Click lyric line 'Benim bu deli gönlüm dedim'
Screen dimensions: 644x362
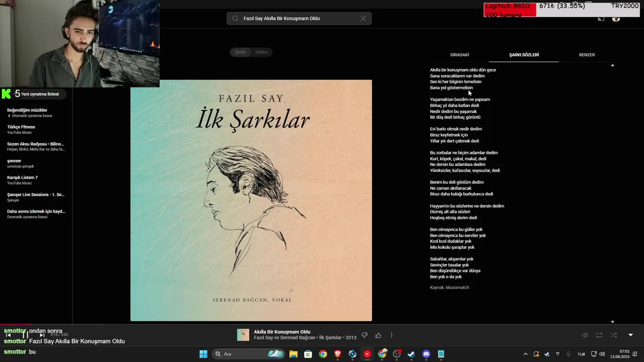pos(457,183)
